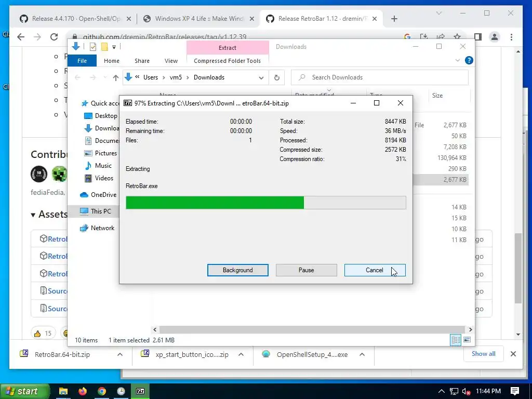Switch to the Open-Shell release browser tab
532x399 pixels.
(x=76, y=19)
